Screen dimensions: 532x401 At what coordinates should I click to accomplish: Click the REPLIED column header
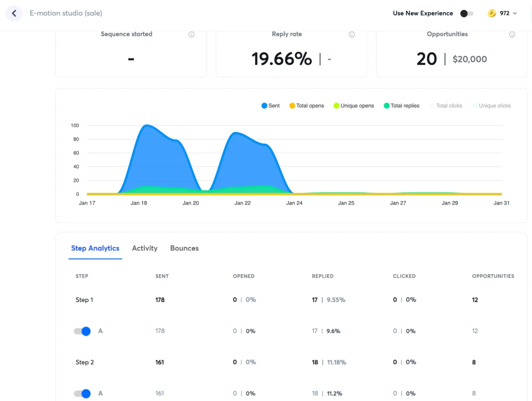tap(323, 276)
